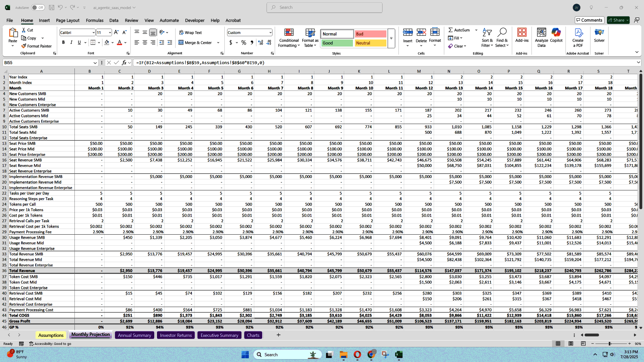Open the Solver tool

pyautogui.click(x=599, y=36)
